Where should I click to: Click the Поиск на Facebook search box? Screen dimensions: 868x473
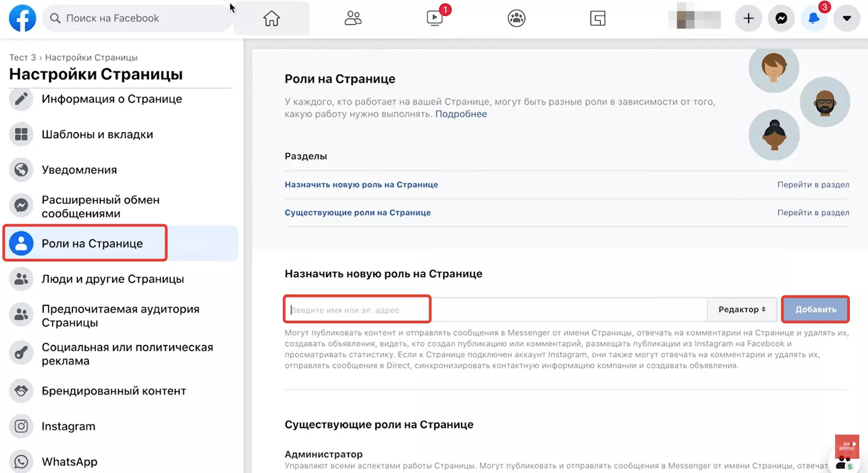pos(137,18)
